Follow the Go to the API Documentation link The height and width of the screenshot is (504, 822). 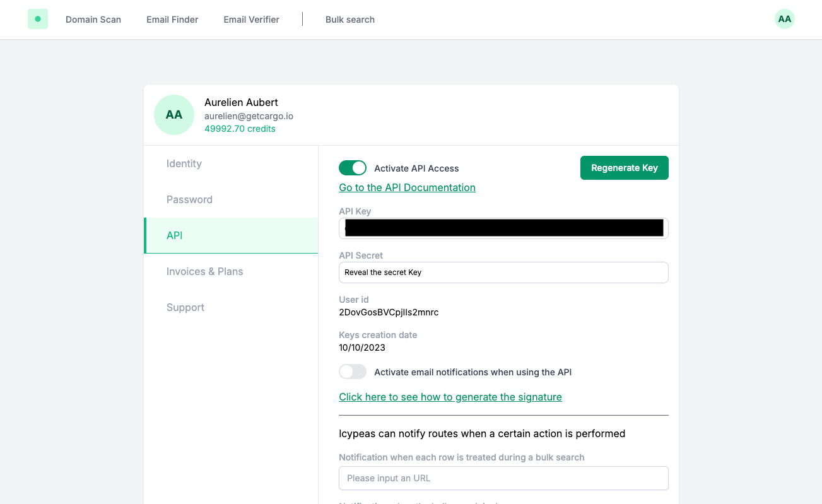point(407,187)
